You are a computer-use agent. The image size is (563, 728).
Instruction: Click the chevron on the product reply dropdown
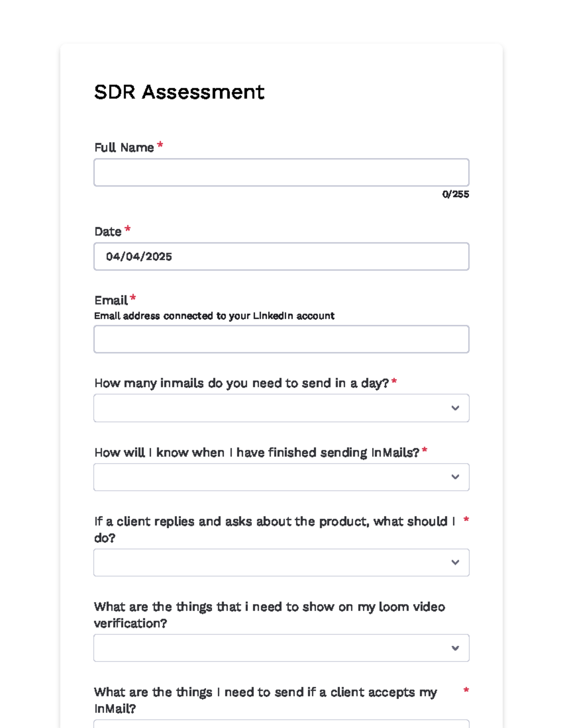pos(455,562)
